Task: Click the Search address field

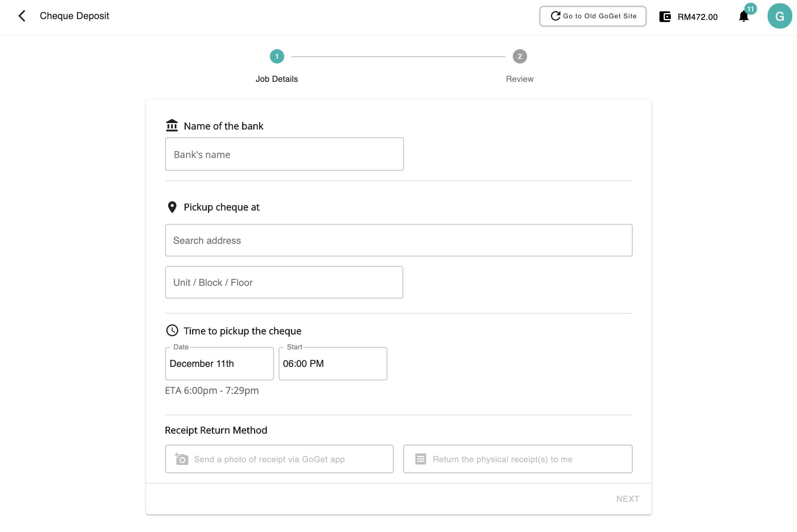Action: tap(398, 241)
